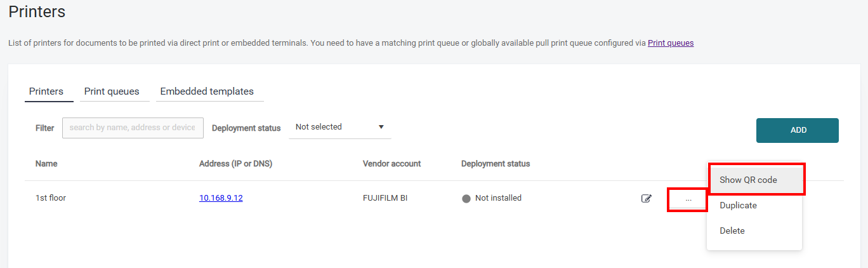Click the Vendor account column header
The width and height of the screenshot is (868, 268).
click(391, 164)
